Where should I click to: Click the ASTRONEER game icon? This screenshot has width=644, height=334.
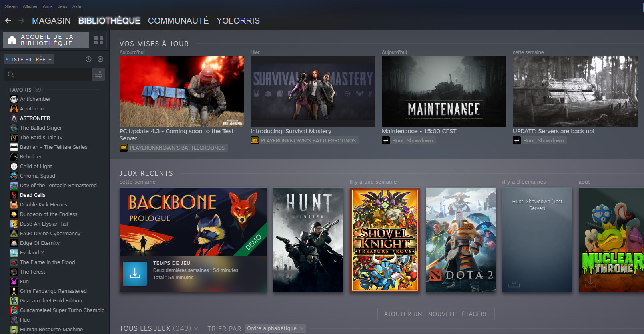[14, 118]
